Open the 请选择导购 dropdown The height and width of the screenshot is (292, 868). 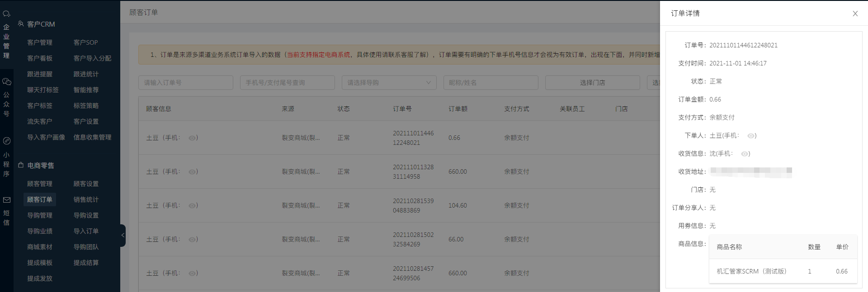pyautogui.click(x=389, y=83)
